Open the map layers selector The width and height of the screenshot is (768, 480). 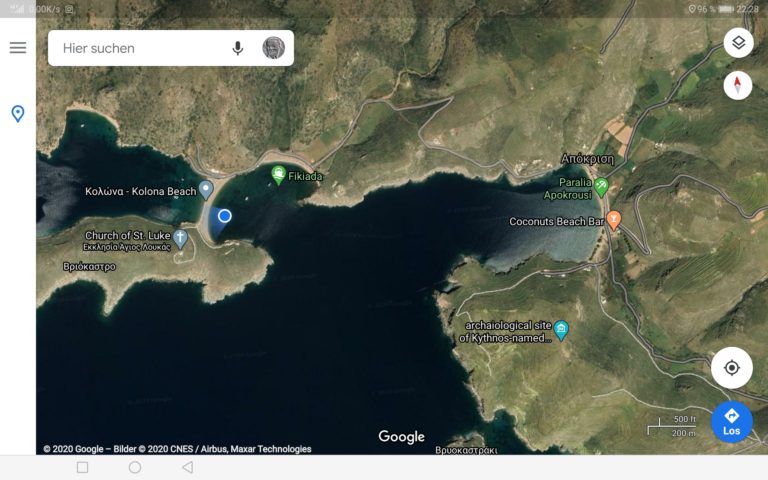[x=738, y=43]
